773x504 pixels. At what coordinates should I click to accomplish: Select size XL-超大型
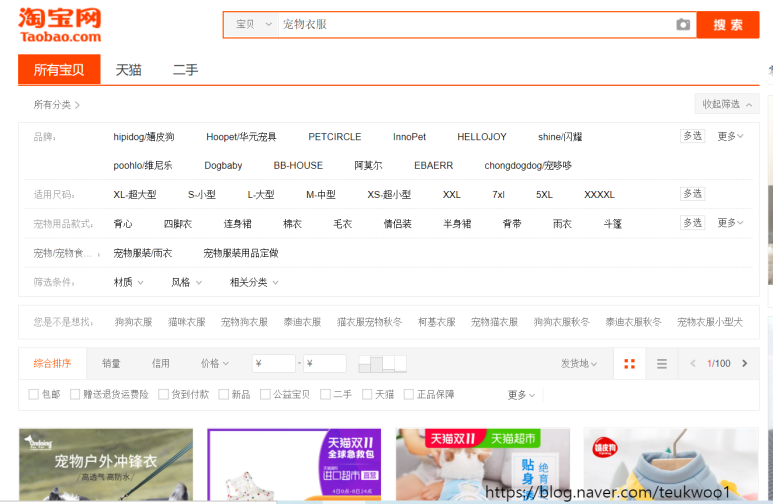[135, 194]
